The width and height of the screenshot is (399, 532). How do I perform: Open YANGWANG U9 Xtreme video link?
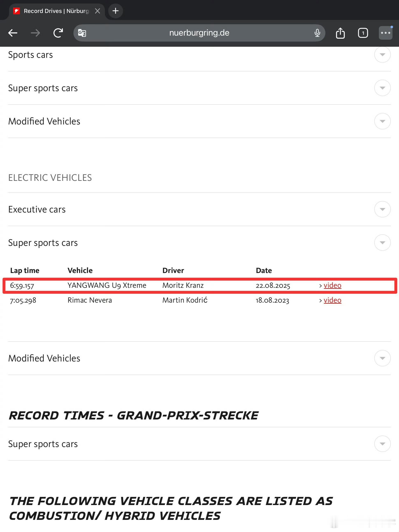pyautogui.click(x=332, y=285)
